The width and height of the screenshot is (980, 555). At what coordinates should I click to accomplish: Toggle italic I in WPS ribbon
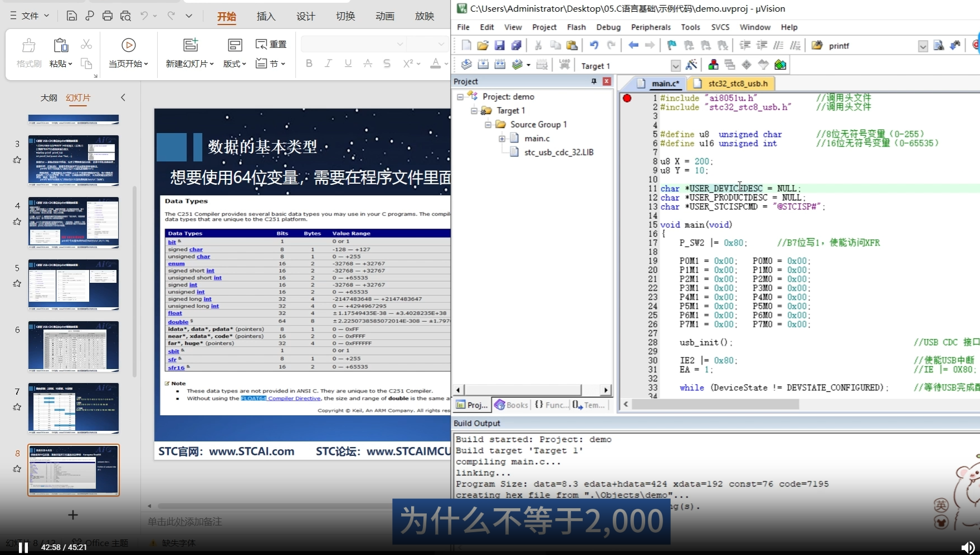point(329,63)
